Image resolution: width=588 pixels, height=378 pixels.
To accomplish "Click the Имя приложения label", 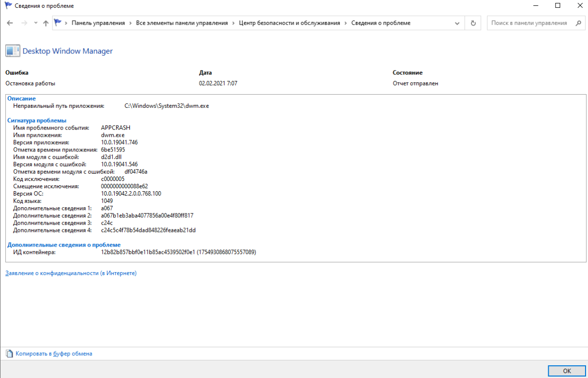I will point(38,135).
